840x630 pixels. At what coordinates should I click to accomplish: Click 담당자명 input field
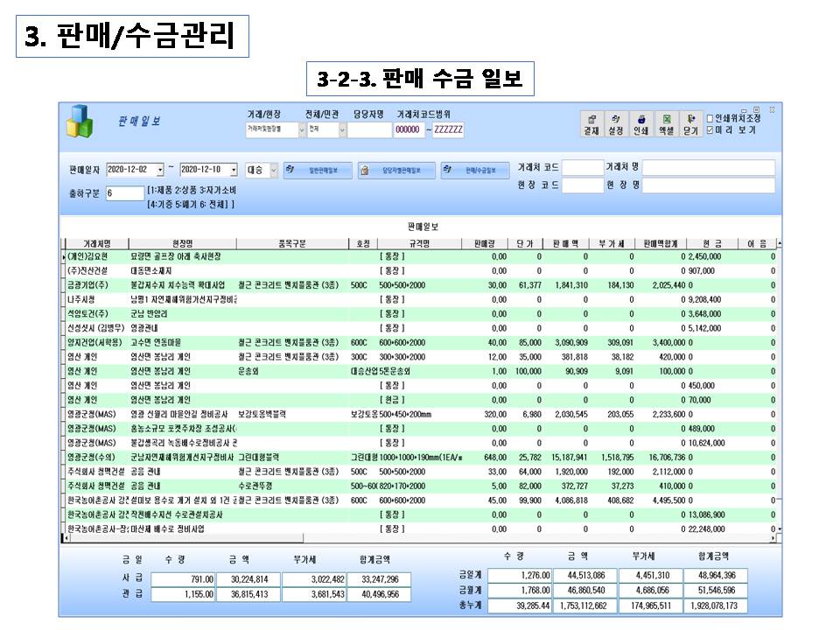369,129
